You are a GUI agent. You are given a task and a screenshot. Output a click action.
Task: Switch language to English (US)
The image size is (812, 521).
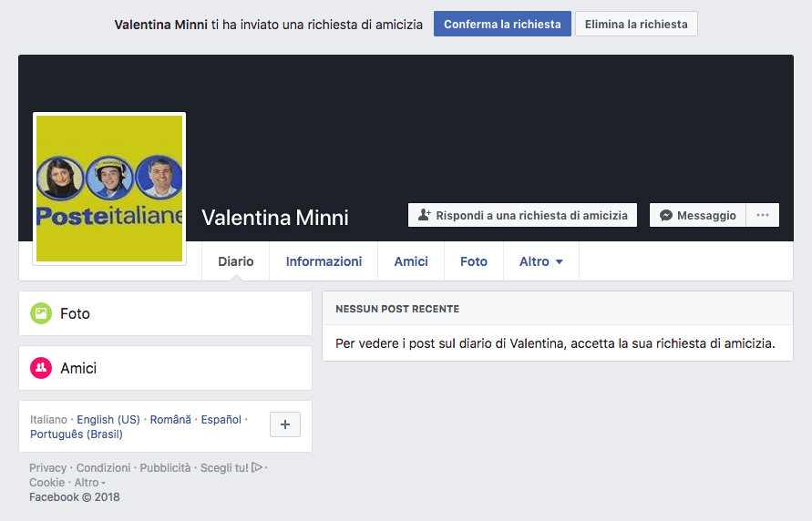[x=108, y=420]
